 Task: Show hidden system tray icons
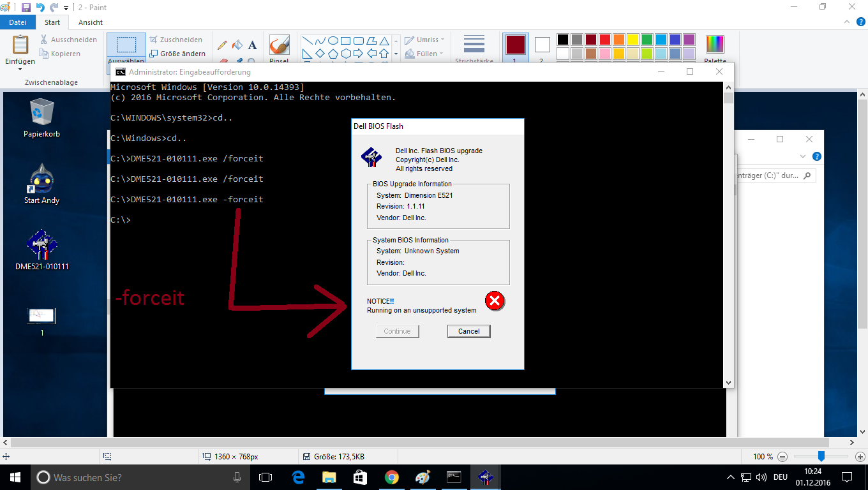pos(731,477)
